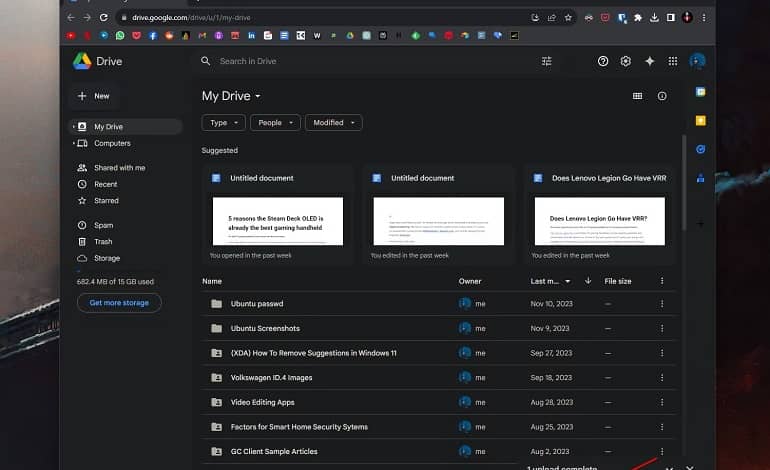Click the Chrome address bar URL
Screen dimensions: 770x470
click(191, 18)
